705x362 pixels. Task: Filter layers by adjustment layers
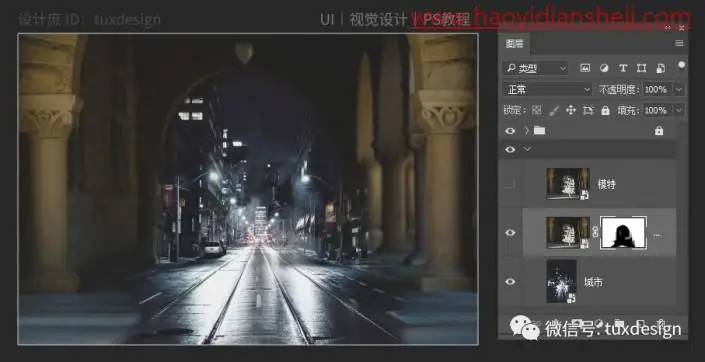coord(604,68)
